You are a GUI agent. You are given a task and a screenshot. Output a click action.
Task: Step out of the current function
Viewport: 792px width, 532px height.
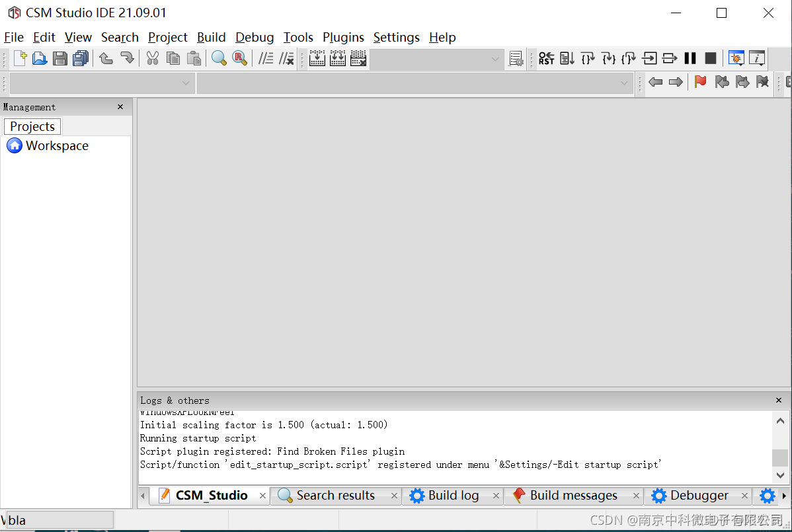tap(628, 58)
